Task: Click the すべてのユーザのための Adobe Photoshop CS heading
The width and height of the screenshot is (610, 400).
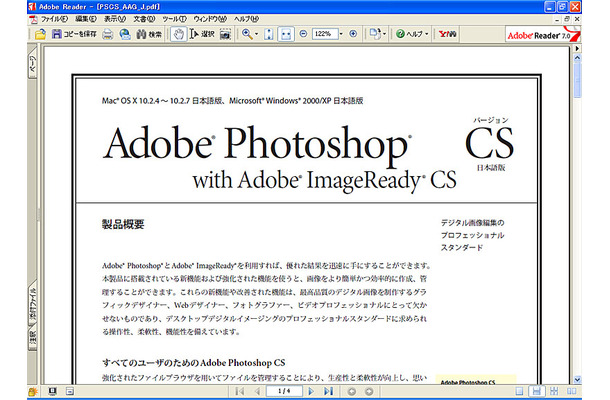Action: (x=194, y=363)
